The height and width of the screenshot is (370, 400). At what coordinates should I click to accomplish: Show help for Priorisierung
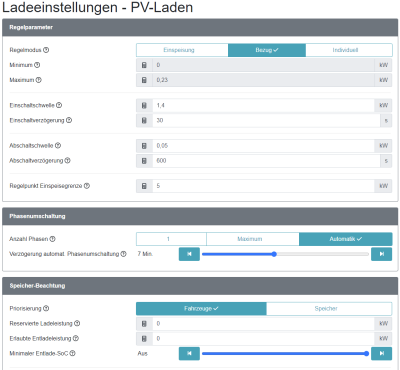click(46, 309)
